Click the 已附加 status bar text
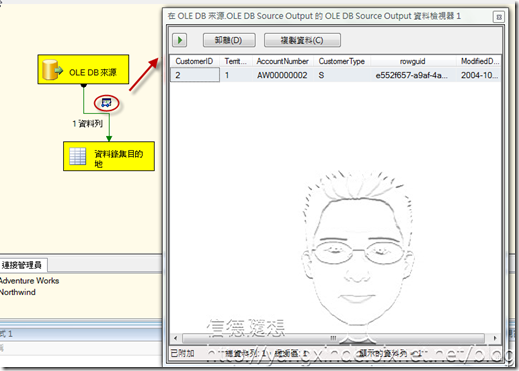This screenshot has width=519, height=371. 182,353
